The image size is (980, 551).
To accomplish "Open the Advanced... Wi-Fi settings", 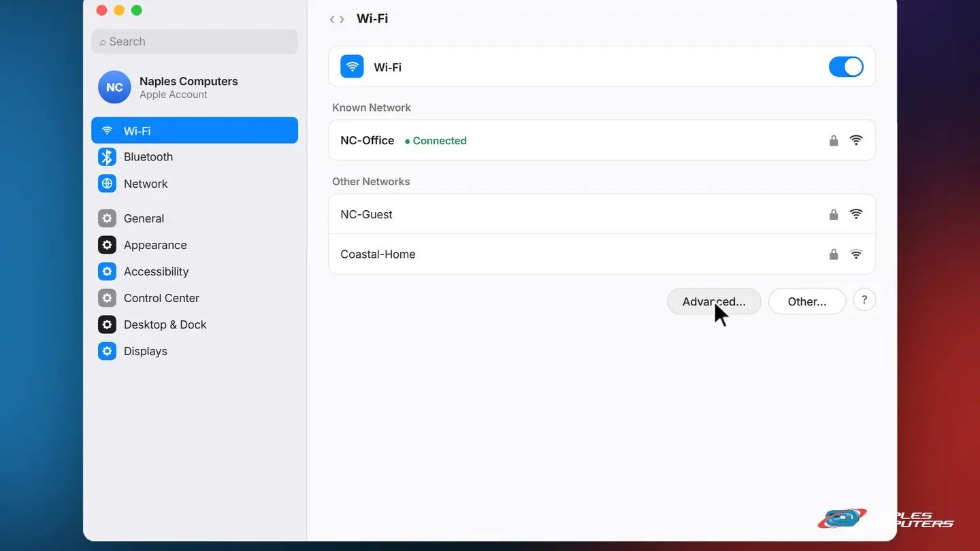I will (x=714, y=301).
